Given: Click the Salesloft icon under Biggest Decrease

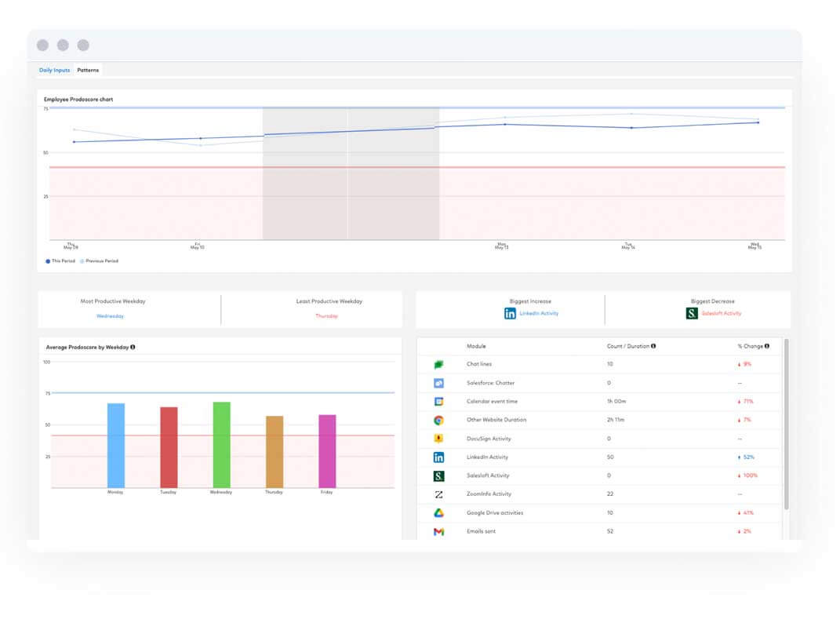Looking at the screenshot, I should 691,313.
